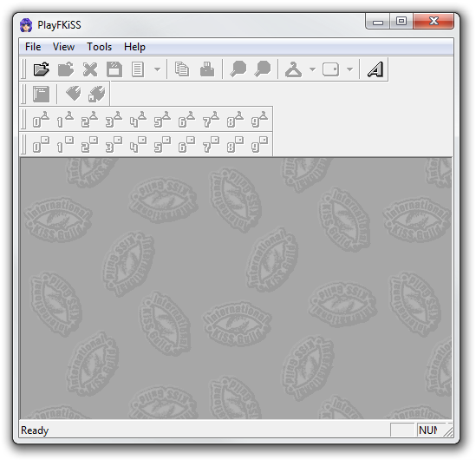Maximize the PlayFKiSS window
Screen dimensions: 476x460
point(401,21)
